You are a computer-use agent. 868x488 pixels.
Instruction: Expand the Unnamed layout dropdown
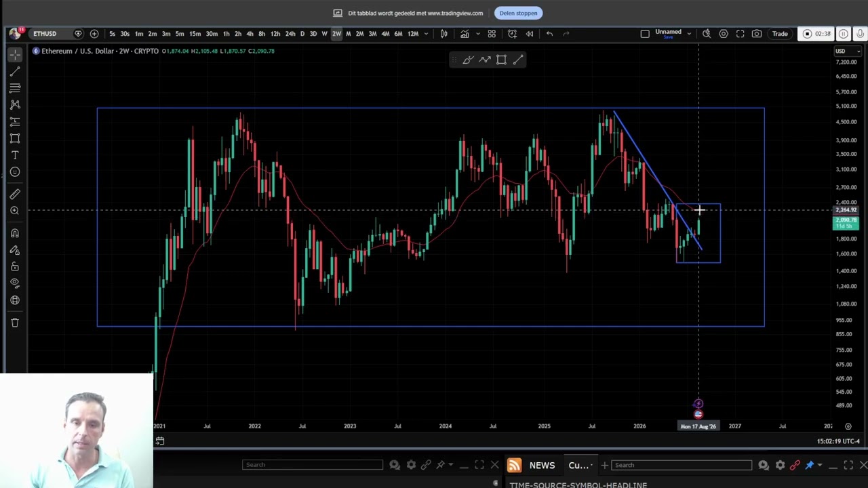[x=689, y=34]
